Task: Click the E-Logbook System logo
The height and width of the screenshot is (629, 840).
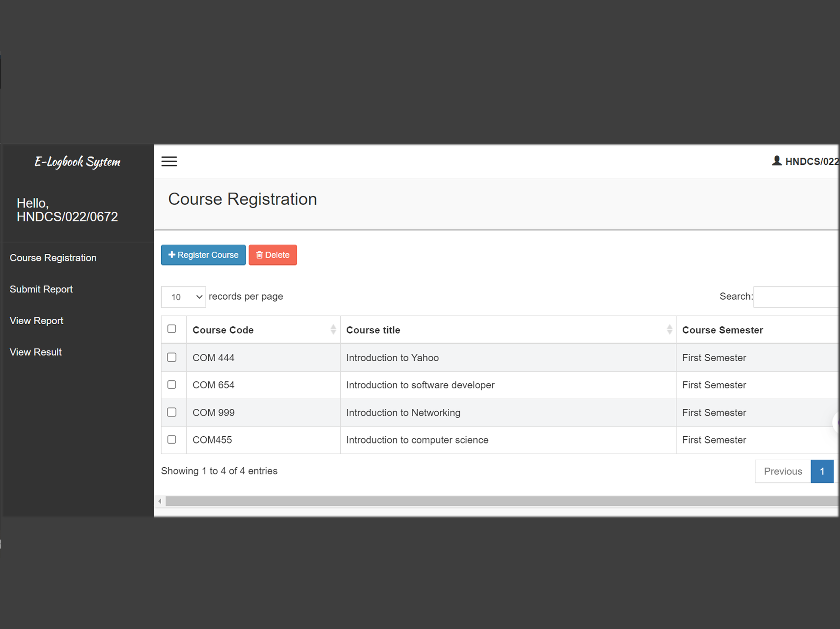Action: click(77, 162)
